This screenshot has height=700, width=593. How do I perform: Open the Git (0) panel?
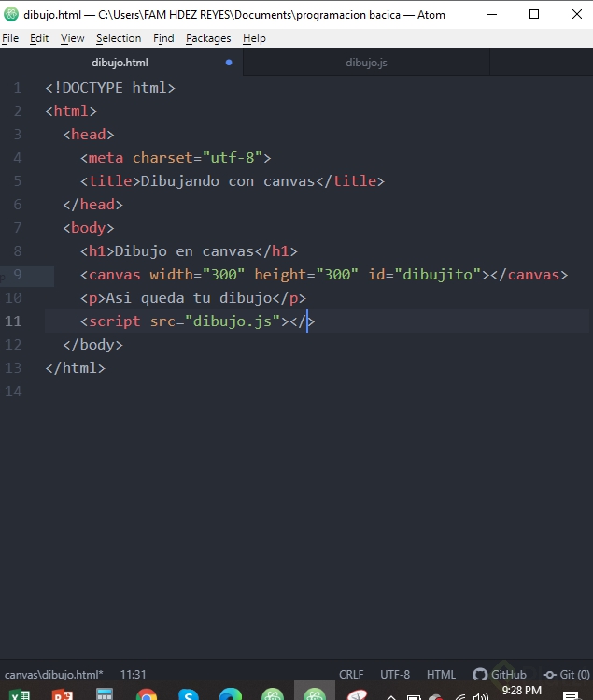[x=567, y=674]
